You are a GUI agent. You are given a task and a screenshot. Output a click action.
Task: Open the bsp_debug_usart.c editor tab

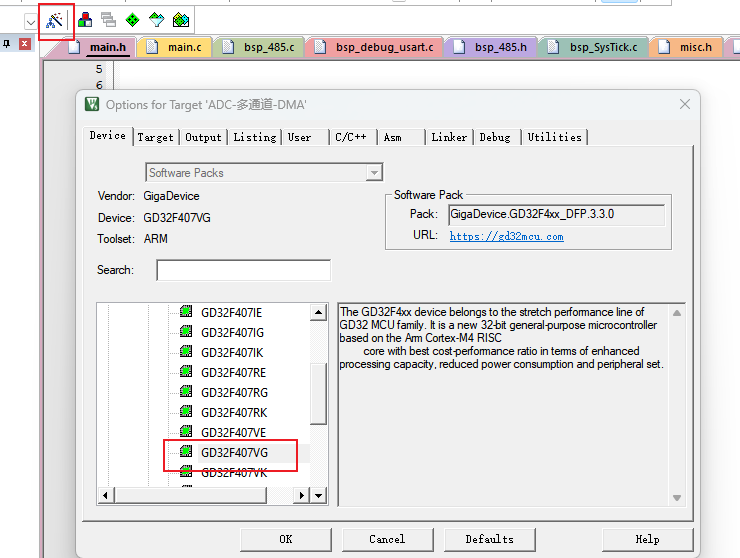375,47
